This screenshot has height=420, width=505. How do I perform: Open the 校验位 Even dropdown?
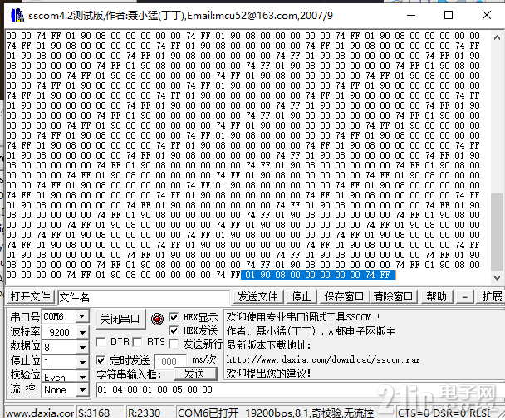(x=82, y=377)
